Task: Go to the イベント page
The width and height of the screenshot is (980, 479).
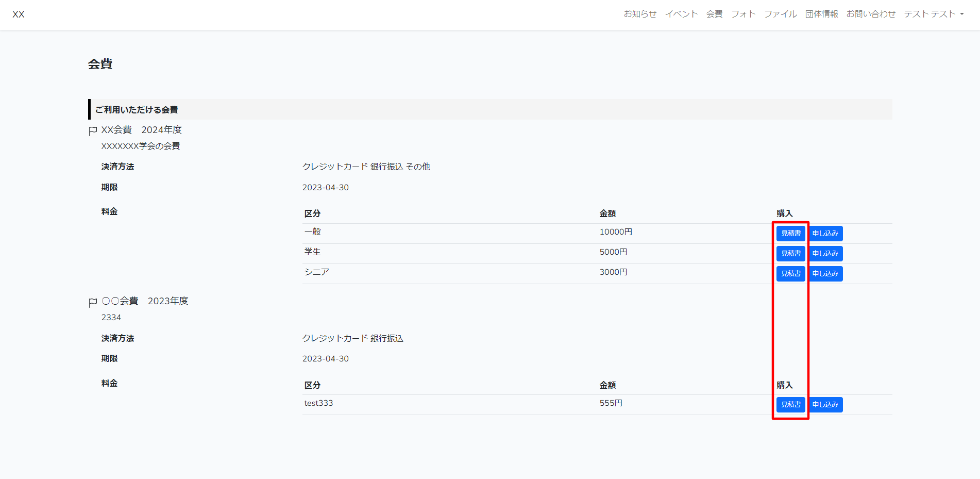Action: pos(681,14)
